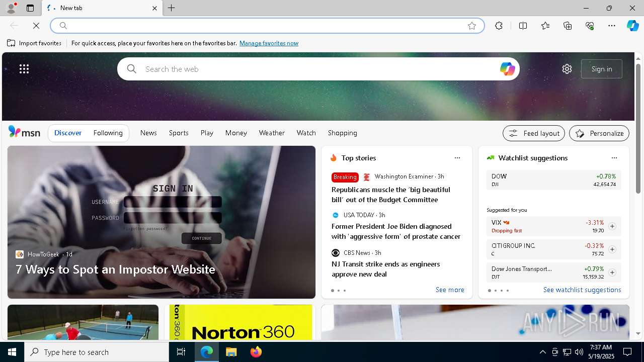Open the msn logo
The image size is (644, 362).
[24, 132]
